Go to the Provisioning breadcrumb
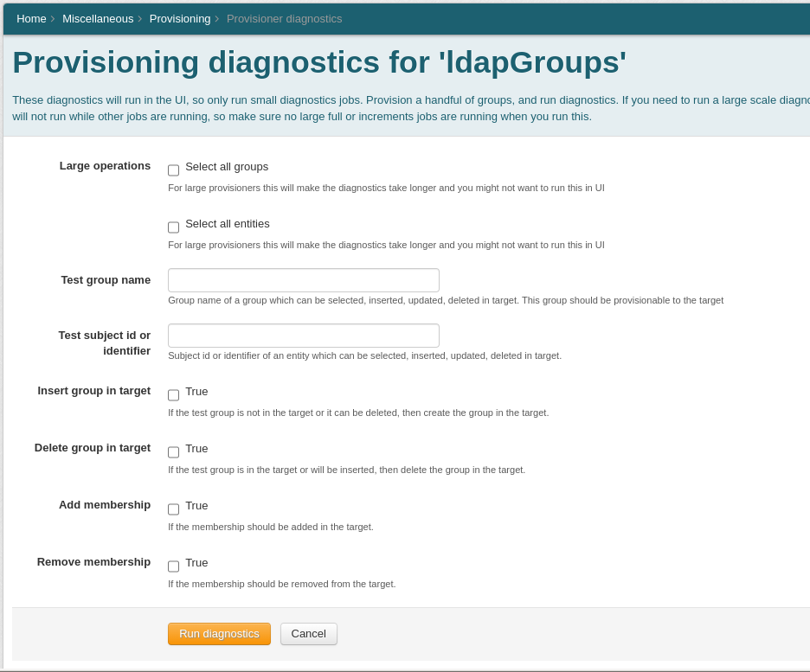Image resolution: width=810 pixels, height=672 pixels. point(180,18)
